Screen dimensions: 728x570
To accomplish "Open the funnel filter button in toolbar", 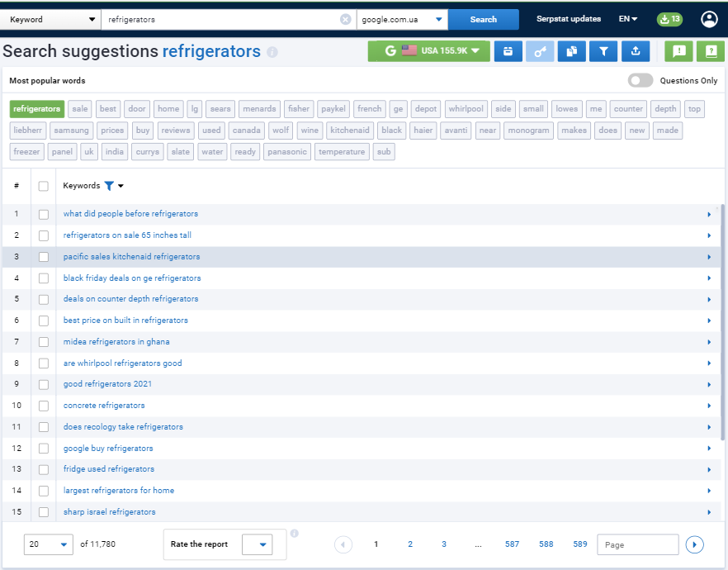I will tap(603, 51).
